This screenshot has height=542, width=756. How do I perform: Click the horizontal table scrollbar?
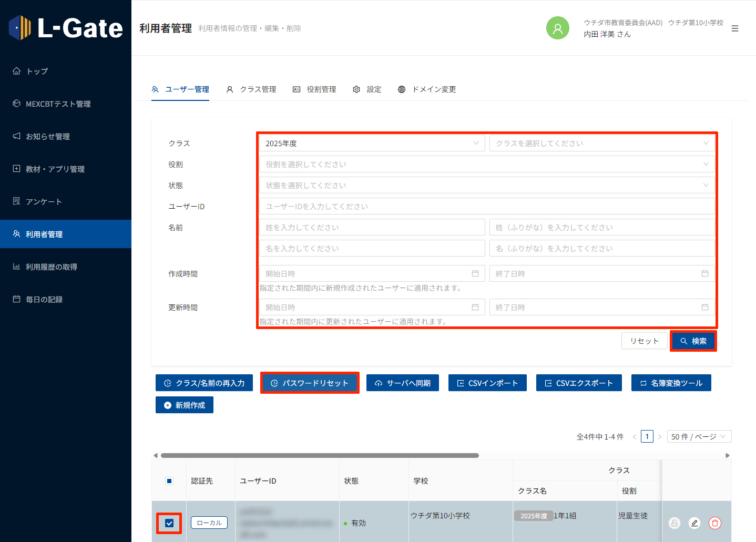click(x=320, y=455)
